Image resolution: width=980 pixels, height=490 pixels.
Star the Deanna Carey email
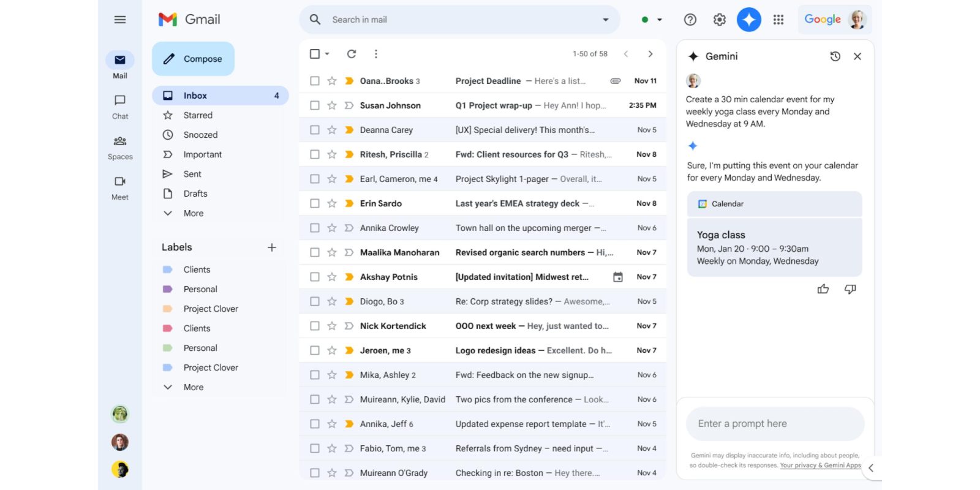pos(332,130)
